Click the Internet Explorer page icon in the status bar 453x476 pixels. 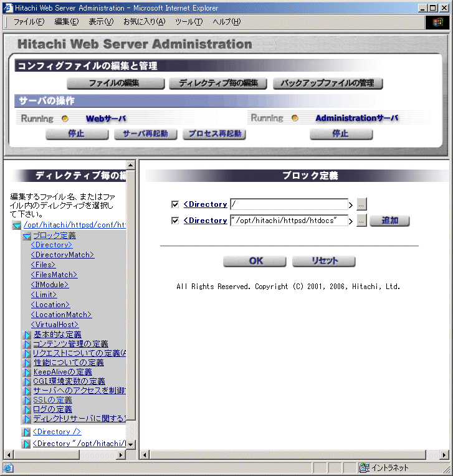[9, 468]
